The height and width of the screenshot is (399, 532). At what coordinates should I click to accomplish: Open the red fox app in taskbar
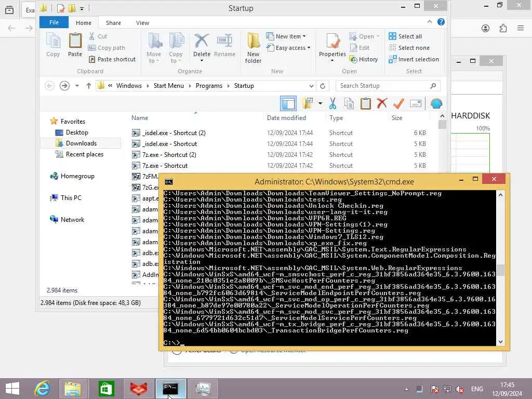pos(138,389)
